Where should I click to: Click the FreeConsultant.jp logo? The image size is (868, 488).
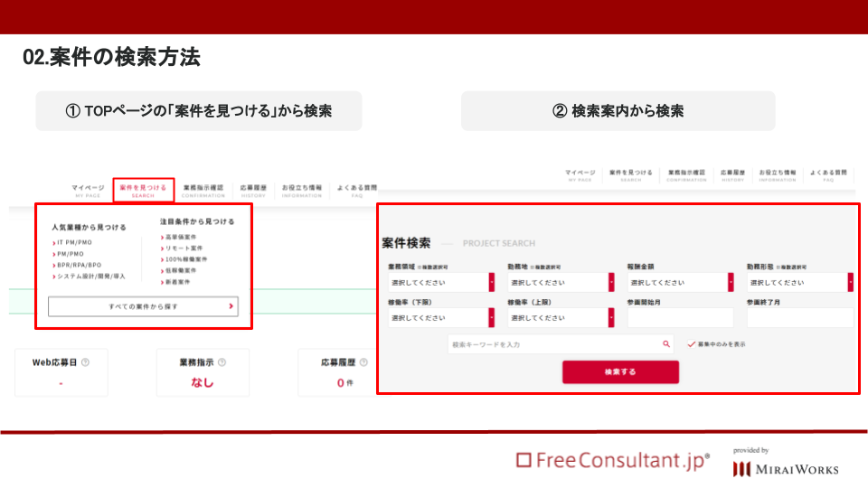[613, 460]
